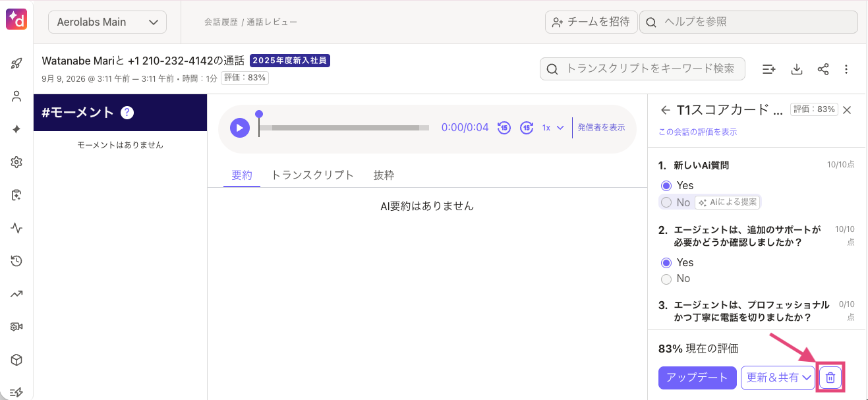The width and height of the screenshot is (868, 400).
Task: Select Yes for question 2 about additional support
Action: [666, 262]
